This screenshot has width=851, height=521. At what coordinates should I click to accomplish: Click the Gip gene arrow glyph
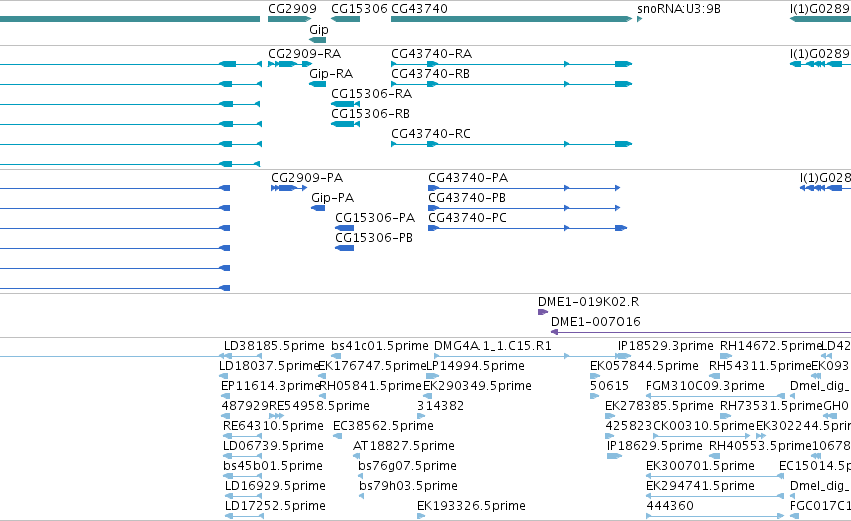tap(317, 40)
